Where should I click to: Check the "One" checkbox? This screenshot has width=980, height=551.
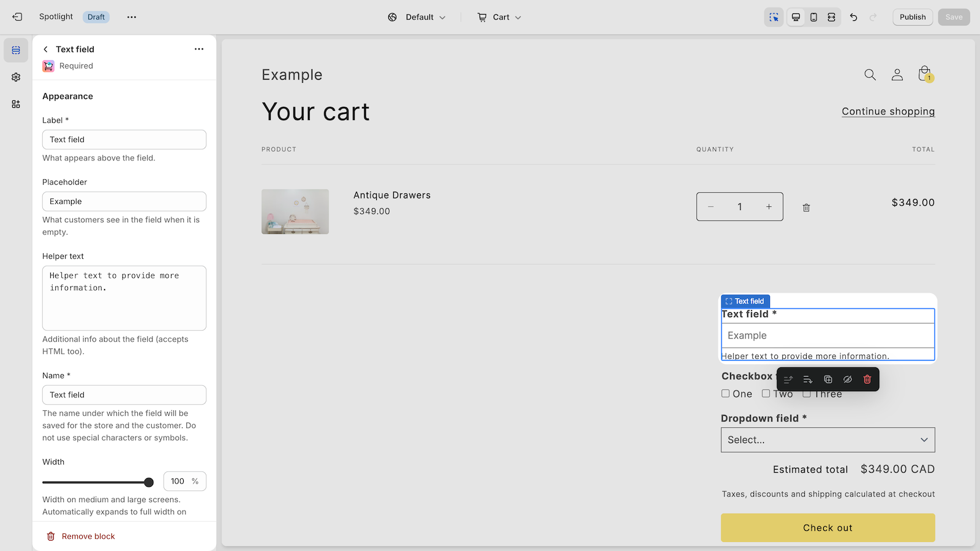coord(725,394)
